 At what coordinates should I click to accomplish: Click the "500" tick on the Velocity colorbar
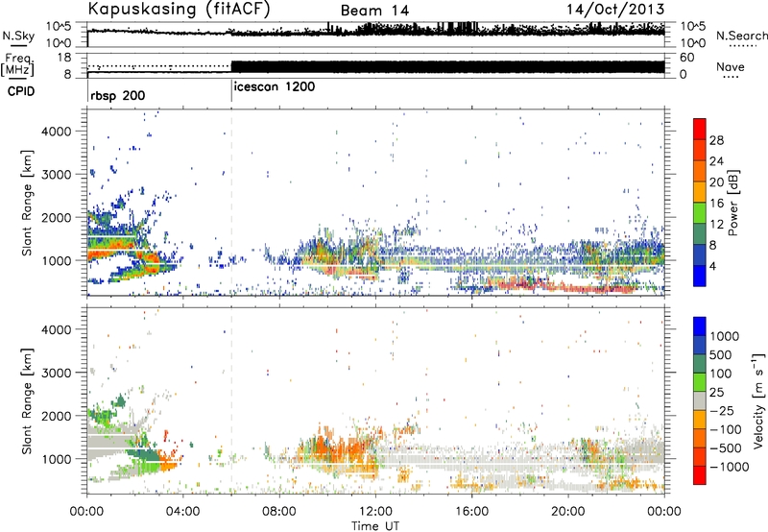[721, 354]
